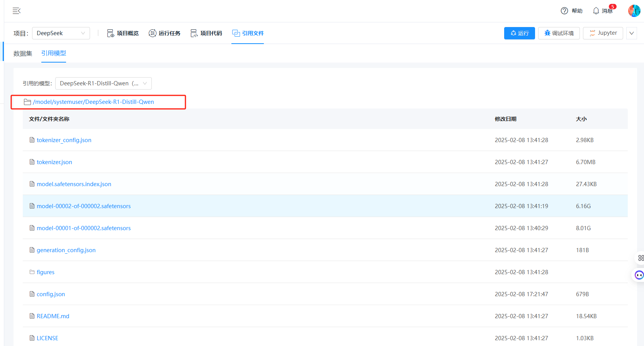Select the 引用文件 tab
This screenshot has height=346, width=644.
(248, 33)
